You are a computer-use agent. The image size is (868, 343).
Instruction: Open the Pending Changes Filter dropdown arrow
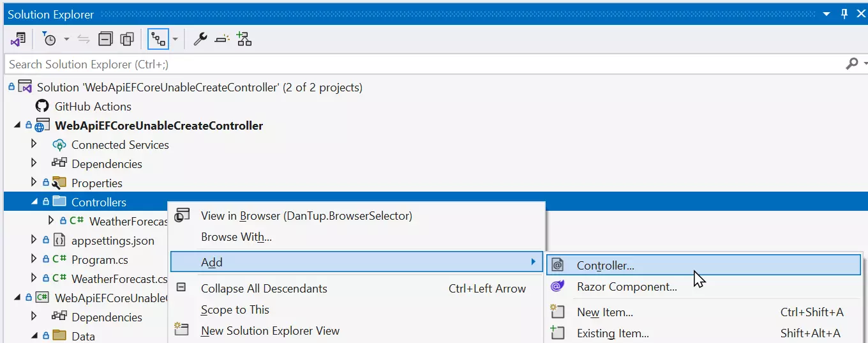(66, 39)
